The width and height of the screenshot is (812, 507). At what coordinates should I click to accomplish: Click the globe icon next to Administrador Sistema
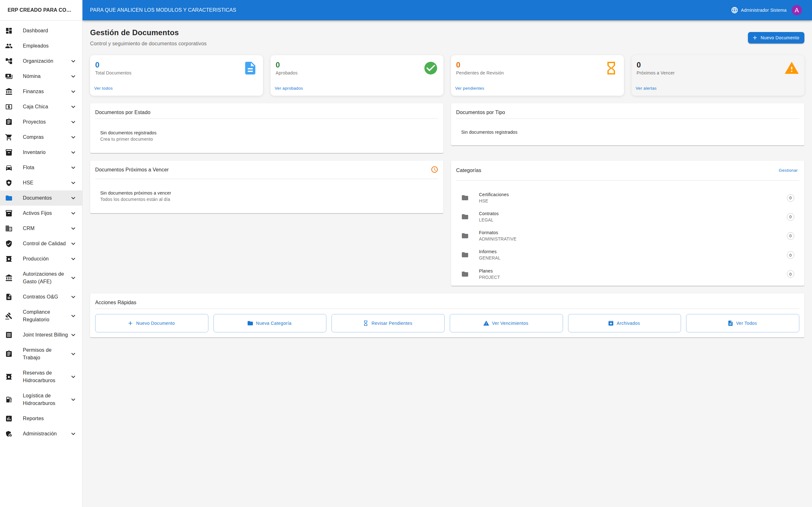click(x=735, y=10)
